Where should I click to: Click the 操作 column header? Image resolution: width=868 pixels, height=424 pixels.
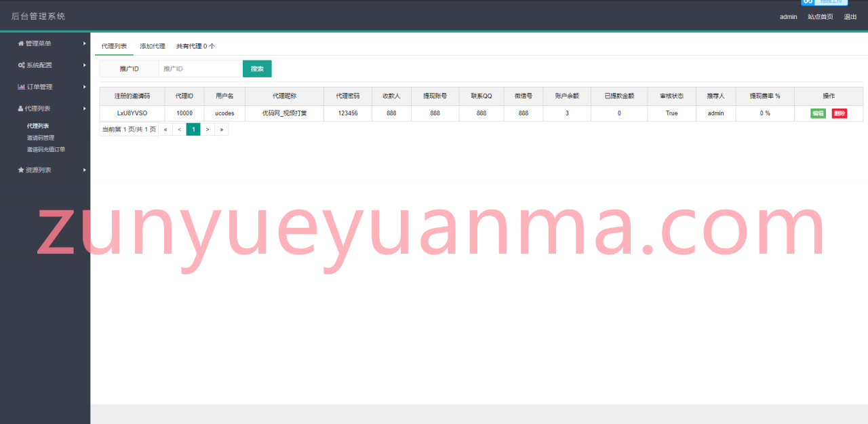(829, 96)
